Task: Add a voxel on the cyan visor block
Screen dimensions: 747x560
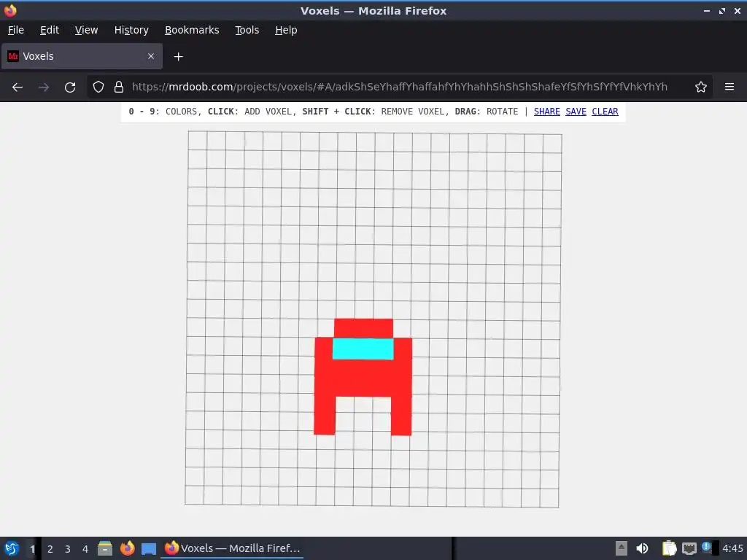Action: pyautogui.click(x=363, y=349)
